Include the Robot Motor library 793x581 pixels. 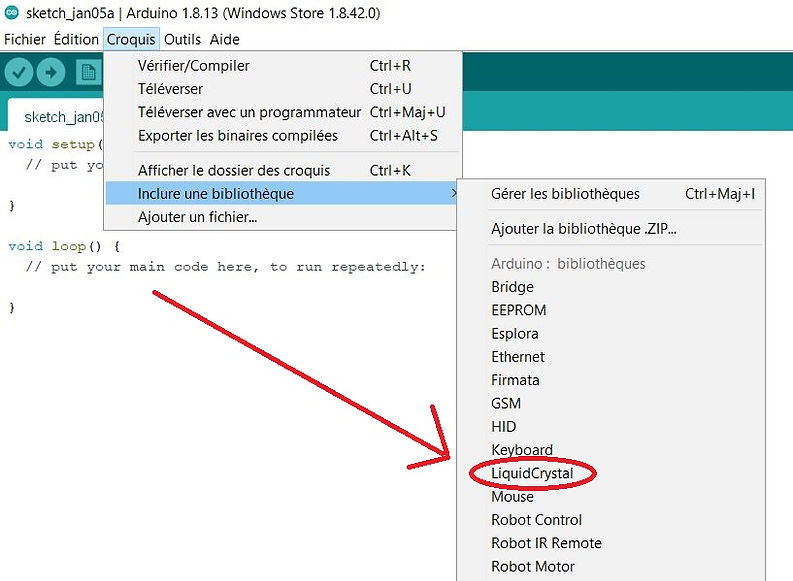[x=611, y=566]
